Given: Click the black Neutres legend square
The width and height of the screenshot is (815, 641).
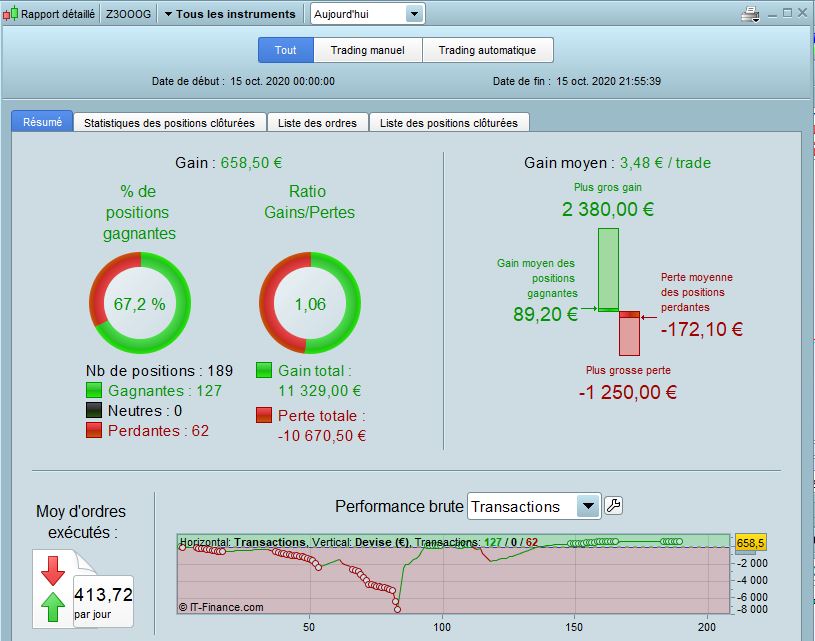Looking at the screenshot, I should pyautogui.click(x=94, y=410).
